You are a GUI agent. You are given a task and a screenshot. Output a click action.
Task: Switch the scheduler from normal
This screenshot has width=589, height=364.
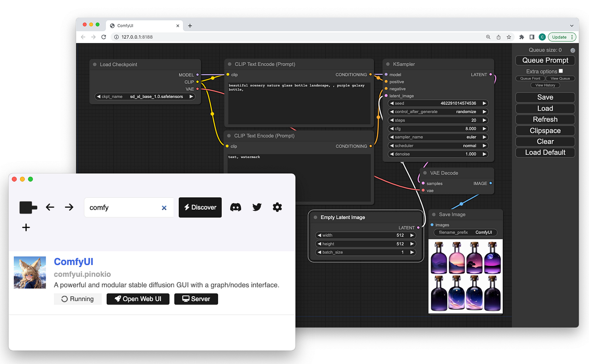pyautogui.click(x=485, y=145)
